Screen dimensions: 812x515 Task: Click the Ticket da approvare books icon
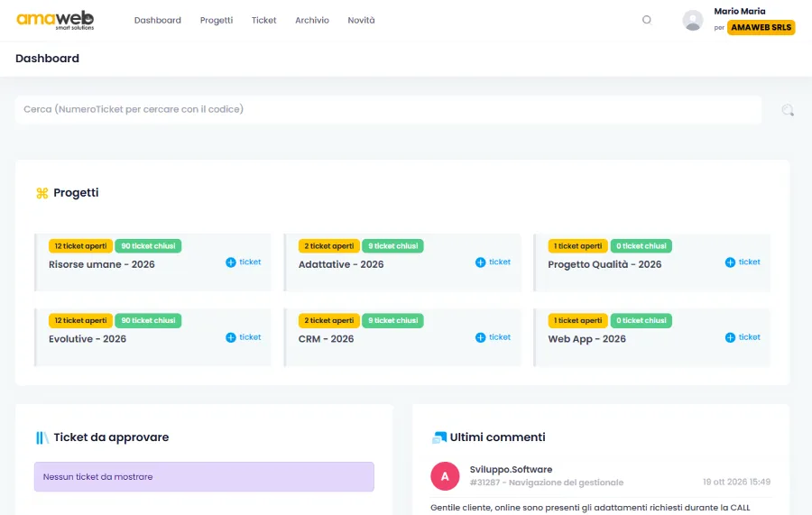click(42, 437)
